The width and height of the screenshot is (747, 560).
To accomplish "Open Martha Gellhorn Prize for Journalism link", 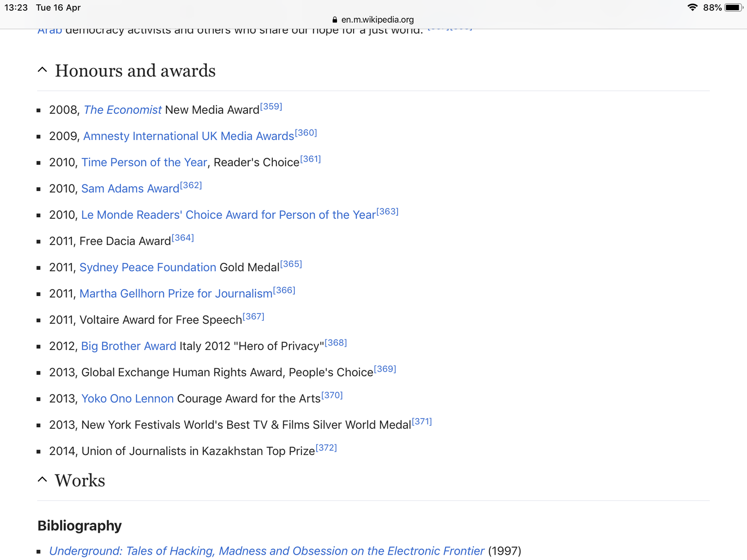I will click(x=176, y=294).
